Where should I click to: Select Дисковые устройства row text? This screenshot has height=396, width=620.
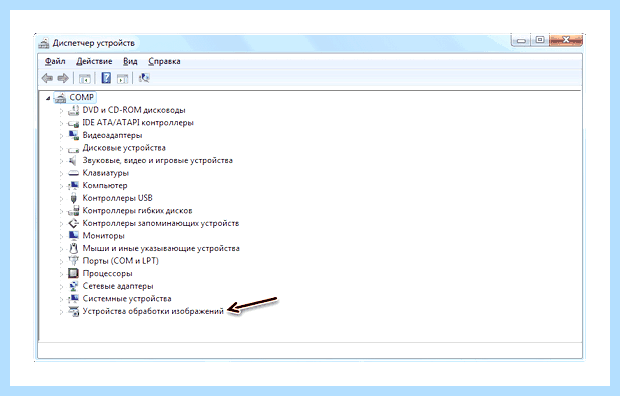(124, 148)
